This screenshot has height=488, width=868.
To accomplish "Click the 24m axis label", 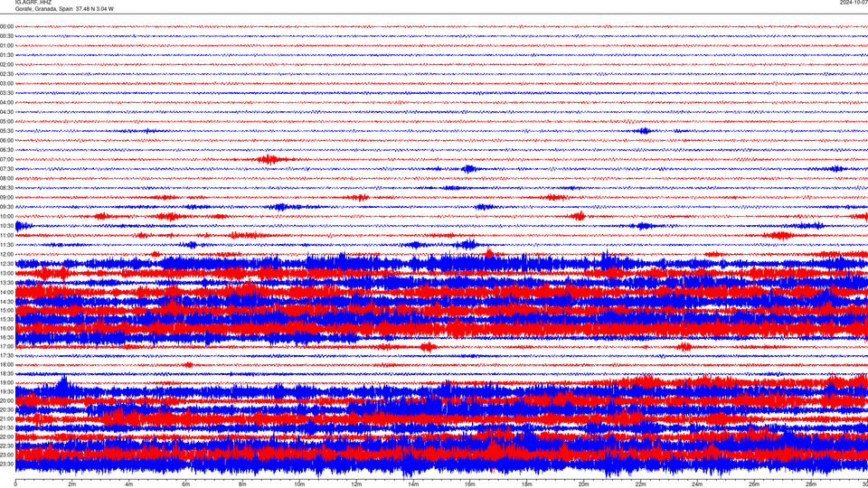I will (x=697, y=484).
